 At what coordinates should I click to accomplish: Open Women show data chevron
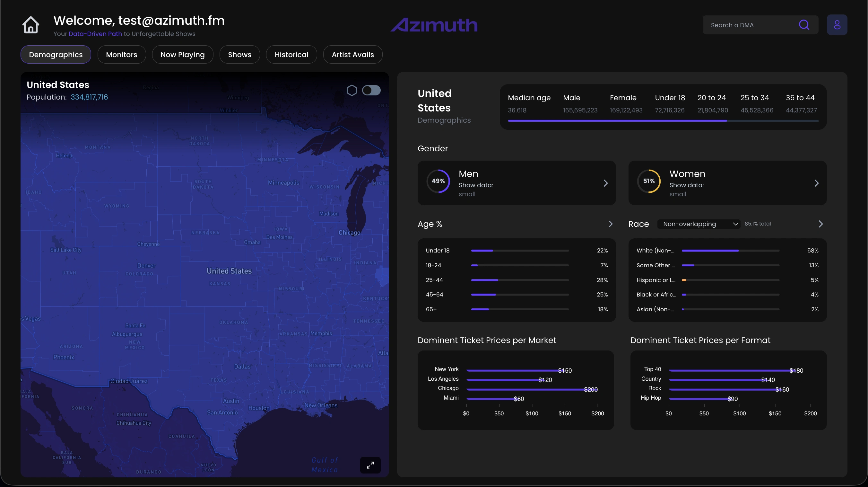816,183
